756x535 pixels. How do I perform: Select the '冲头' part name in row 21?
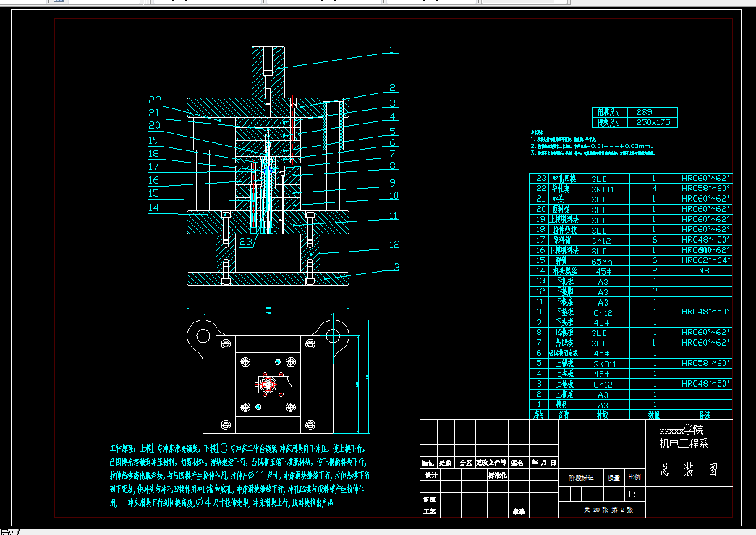tap(558, 199)
